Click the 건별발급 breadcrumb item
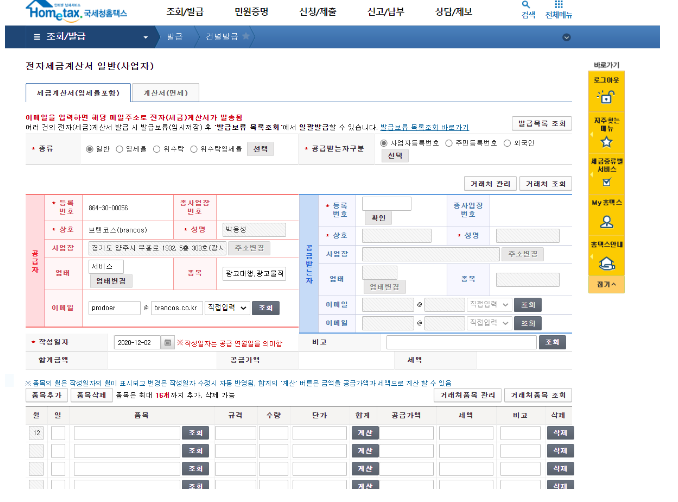This screenshot has height=502, width=678. pyautogui.click(x=221, y=36)
